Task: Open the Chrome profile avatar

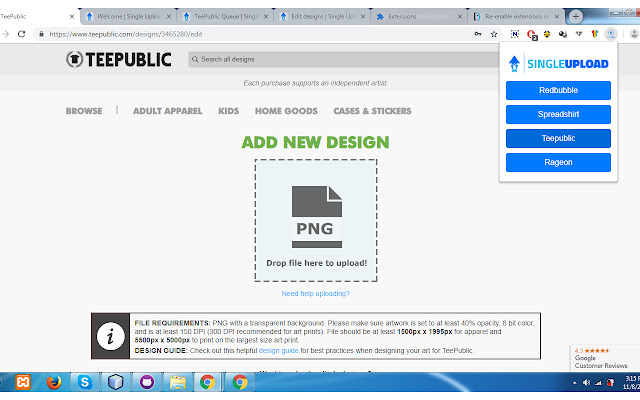Action: coord(634,34)
